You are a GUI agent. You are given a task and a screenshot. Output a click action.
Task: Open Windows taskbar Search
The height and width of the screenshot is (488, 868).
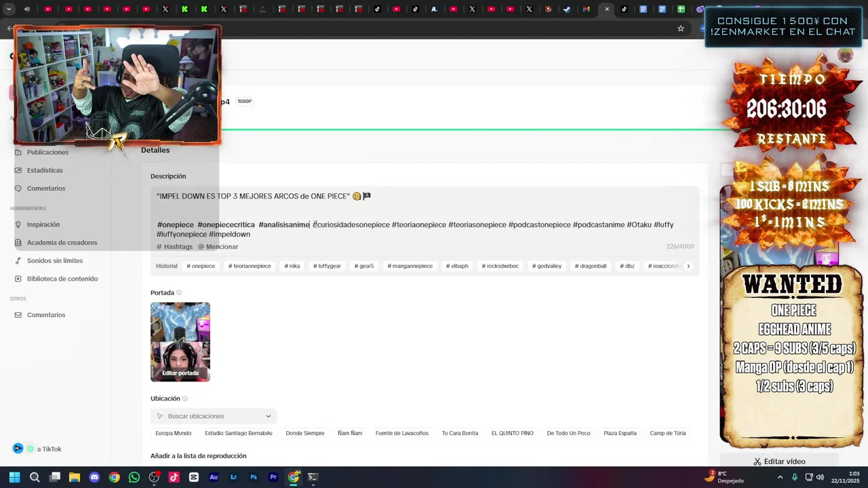[35, 477]
